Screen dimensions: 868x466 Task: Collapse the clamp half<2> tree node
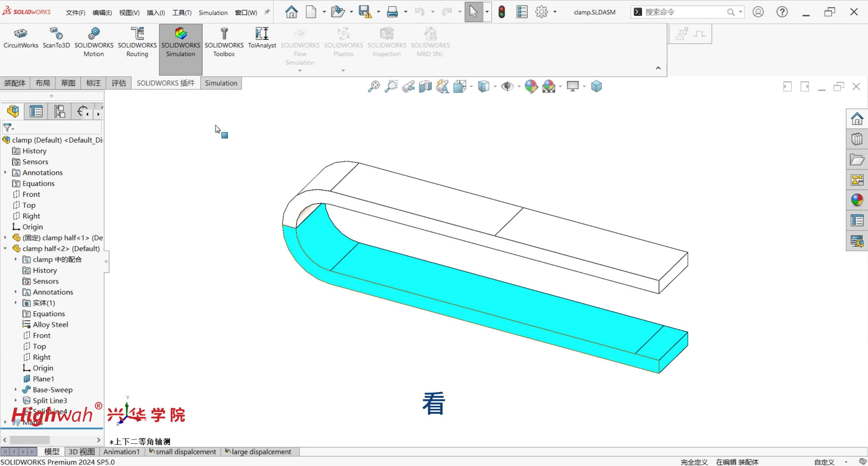(5, 249)
